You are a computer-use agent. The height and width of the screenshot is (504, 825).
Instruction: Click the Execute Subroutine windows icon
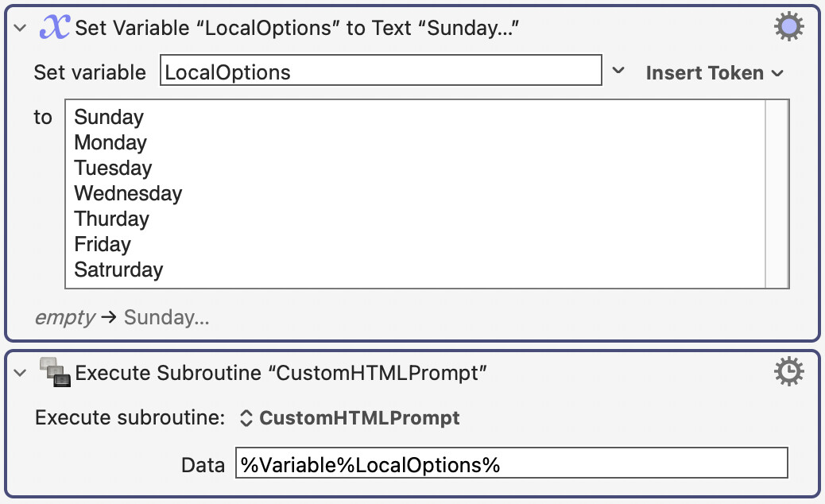(x=55, y=372)
